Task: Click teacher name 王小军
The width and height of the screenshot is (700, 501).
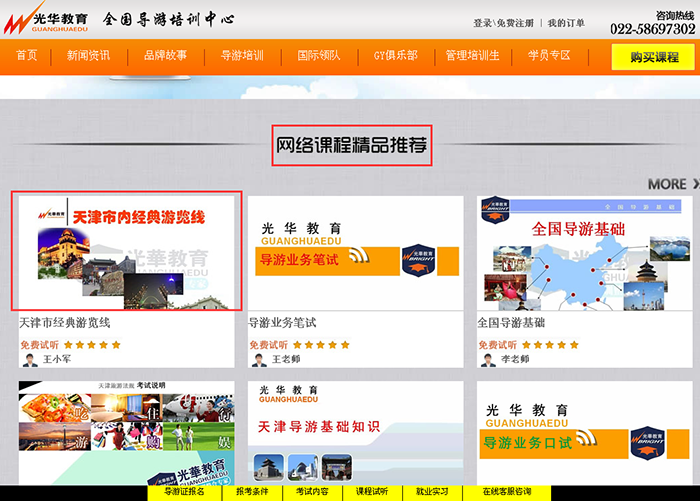Action: click(x=57, y=359)
